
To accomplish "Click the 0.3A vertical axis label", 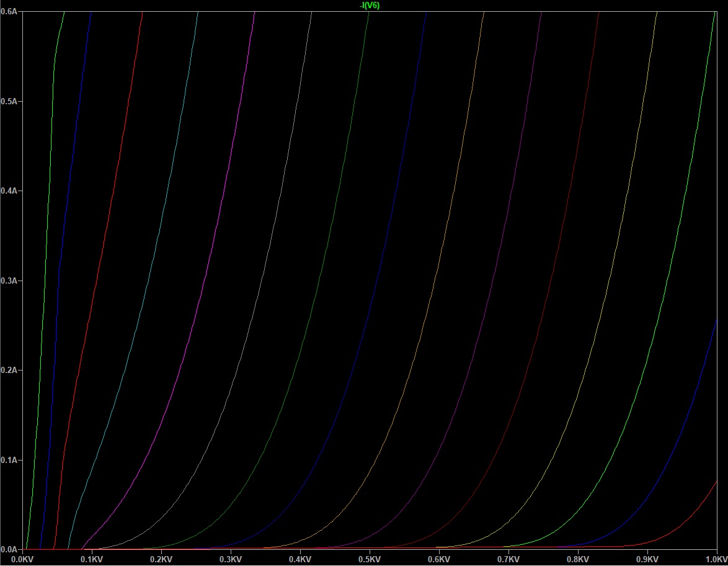I will click(x=9, y=281).
